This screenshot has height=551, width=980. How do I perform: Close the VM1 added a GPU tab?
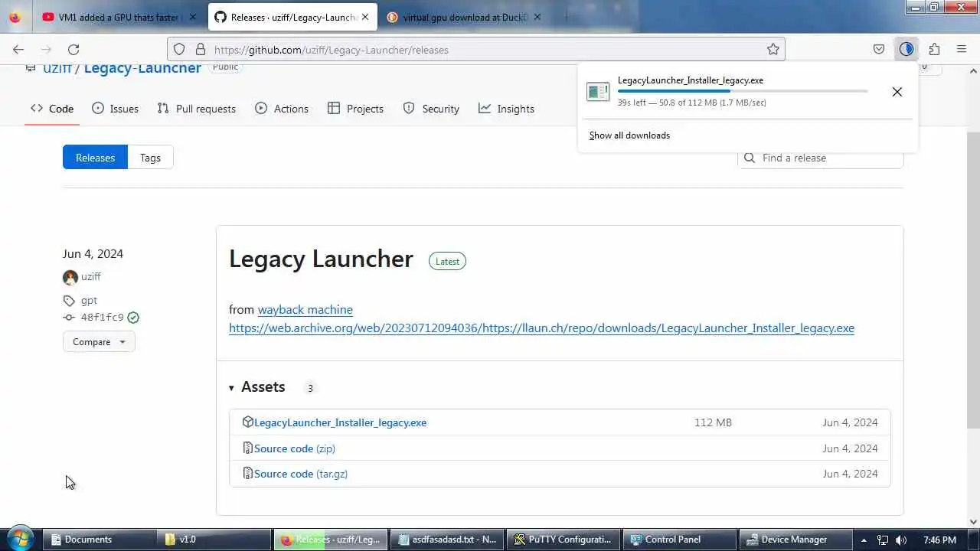coord(192,17)
